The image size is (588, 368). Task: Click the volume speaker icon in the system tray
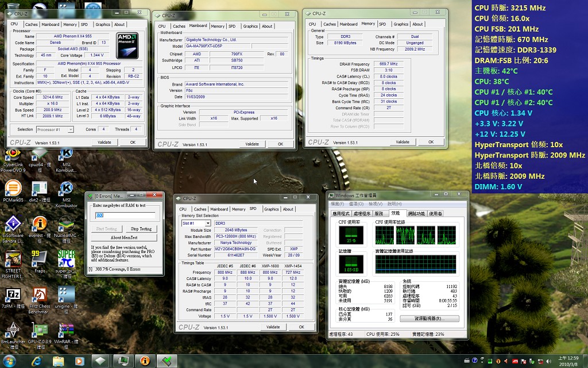click(x=549, y=361)
